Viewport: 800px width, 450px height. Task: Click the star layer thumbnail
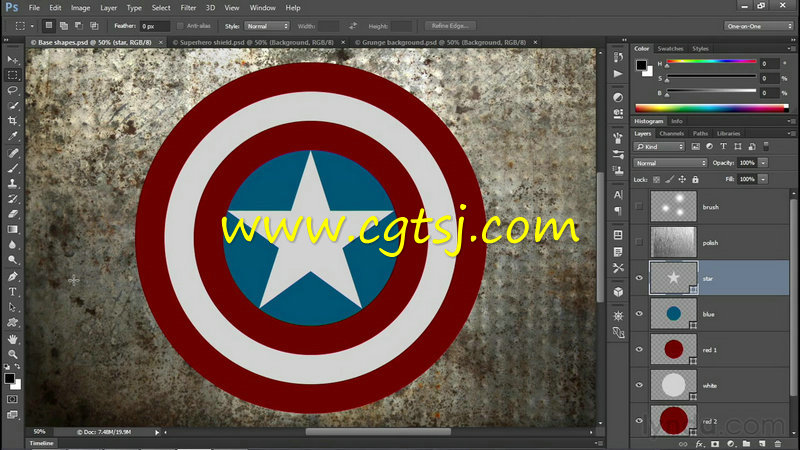(x=673, y=278)
